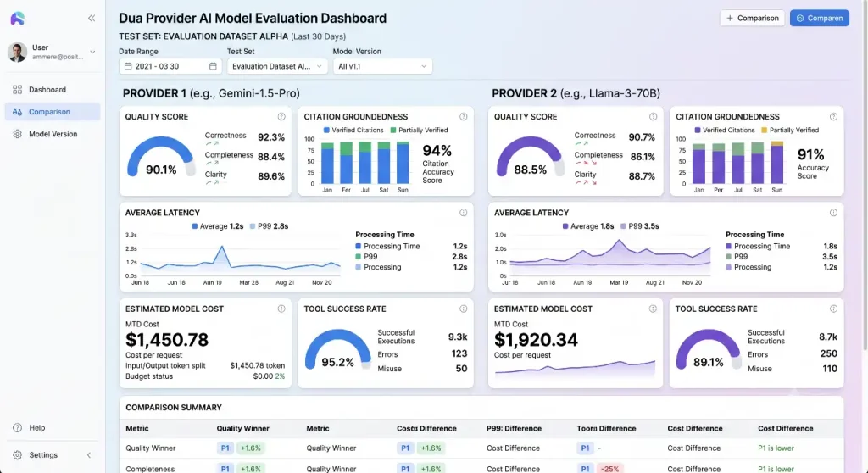Info icon on Provider 1 Estimated Model Cost
This screenshot has width=868, height=473.
[x=281, y=309]
